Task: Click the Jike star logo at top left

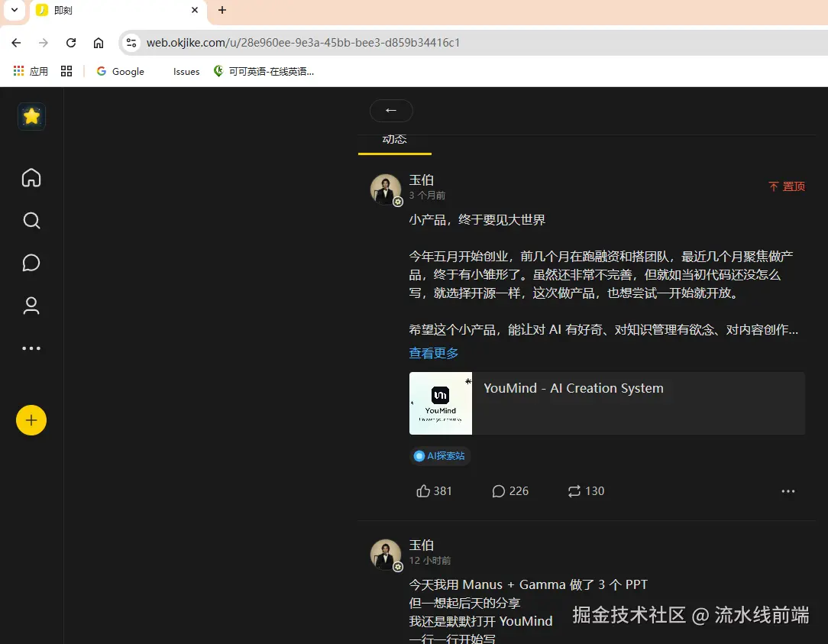Action: pyautogui.click(x=31, y=116)
